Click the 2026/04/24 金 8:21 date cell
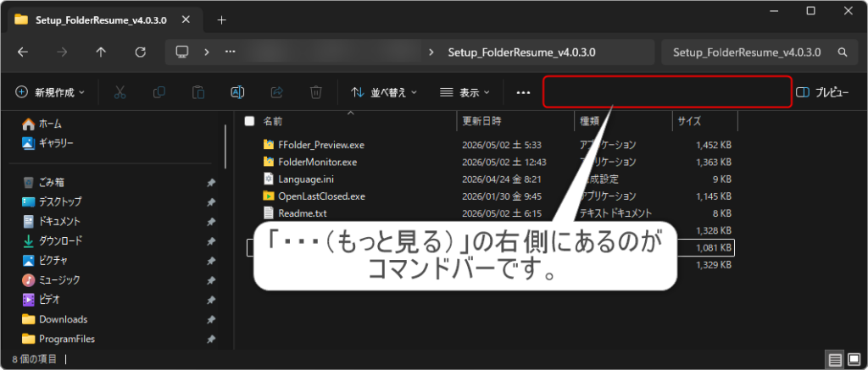This screenshot has height=370, width=868. click(x=501, y=179)
